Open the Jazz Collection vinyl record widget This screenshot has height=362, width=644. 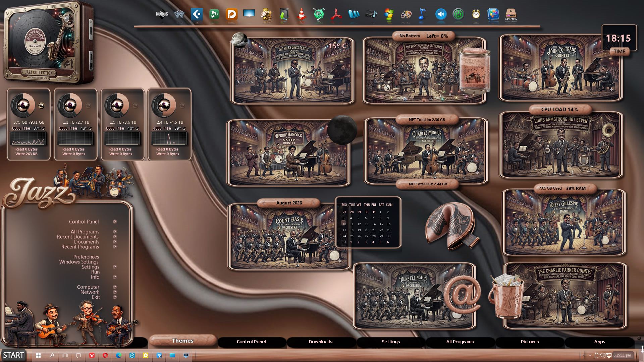point(49,43)
